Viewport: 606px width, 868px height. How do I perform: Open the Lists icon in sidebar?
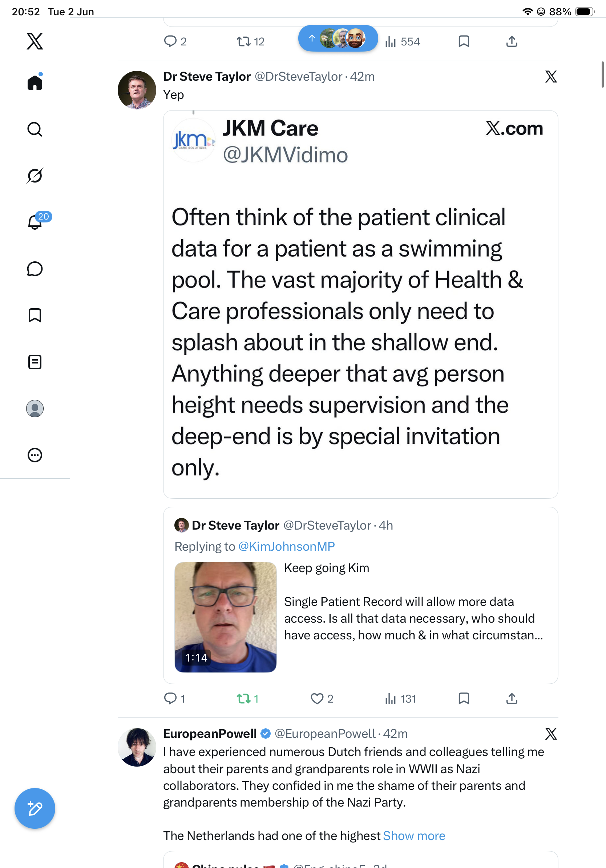coord(35,362)
